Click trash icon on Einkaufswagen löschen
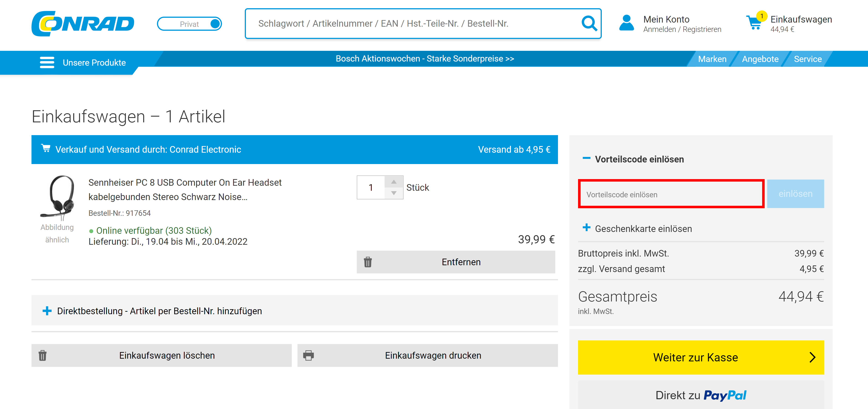 [42, 355]
